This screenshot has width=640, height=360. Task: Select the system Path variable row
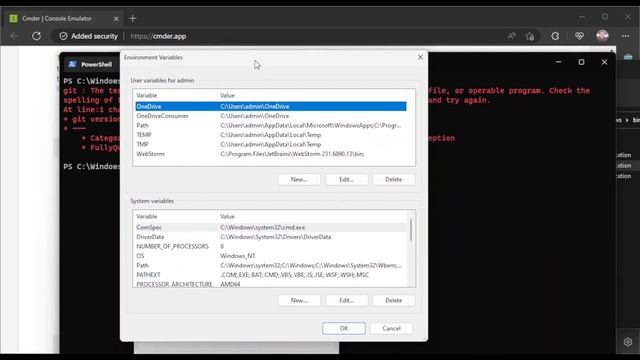pos(271,265)
